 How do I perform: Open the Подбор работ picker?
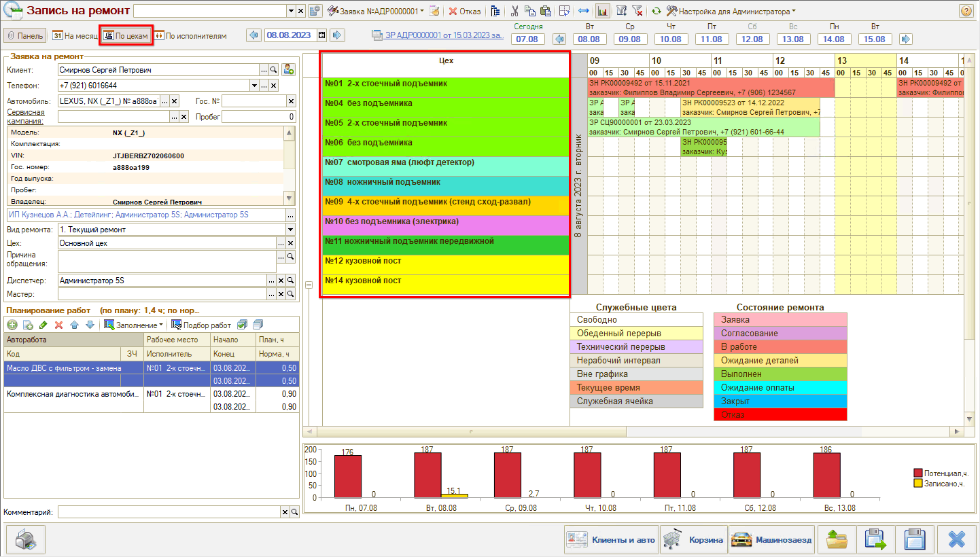[x=201, y=325]
